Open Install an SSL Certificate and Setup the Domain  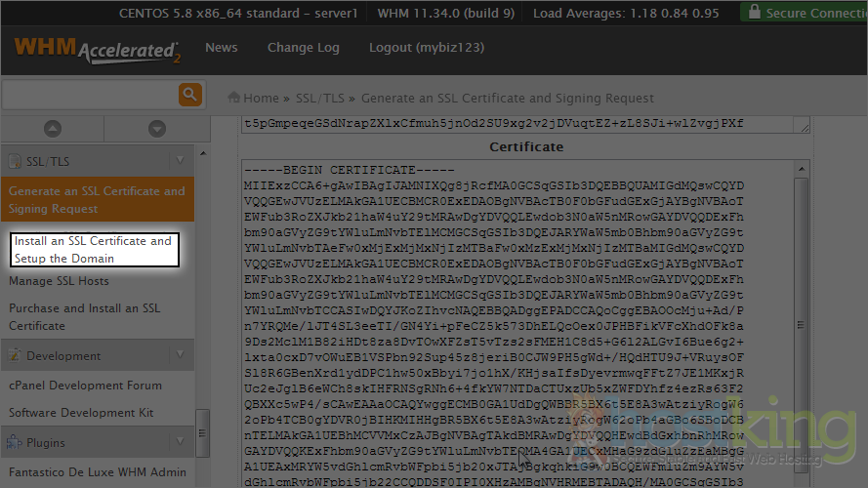pyautogui.click(x=93, y=250)
